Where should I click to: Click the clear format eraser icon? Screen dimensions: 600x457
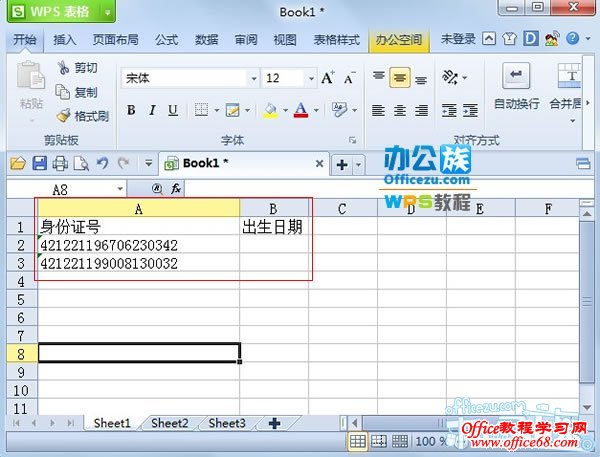click(x=339, y=110)
